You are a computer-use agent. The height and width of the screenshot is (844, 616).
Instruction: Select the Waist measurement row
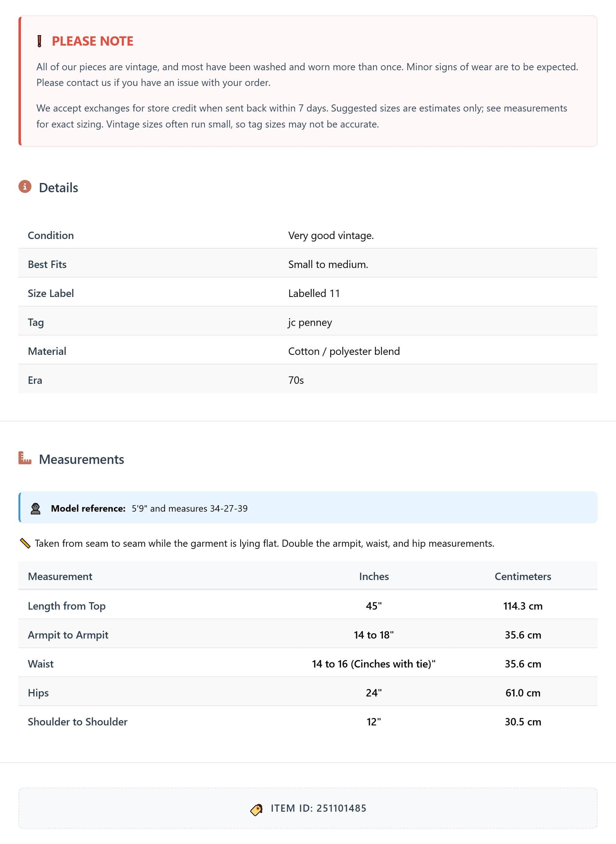click(308, 664)
